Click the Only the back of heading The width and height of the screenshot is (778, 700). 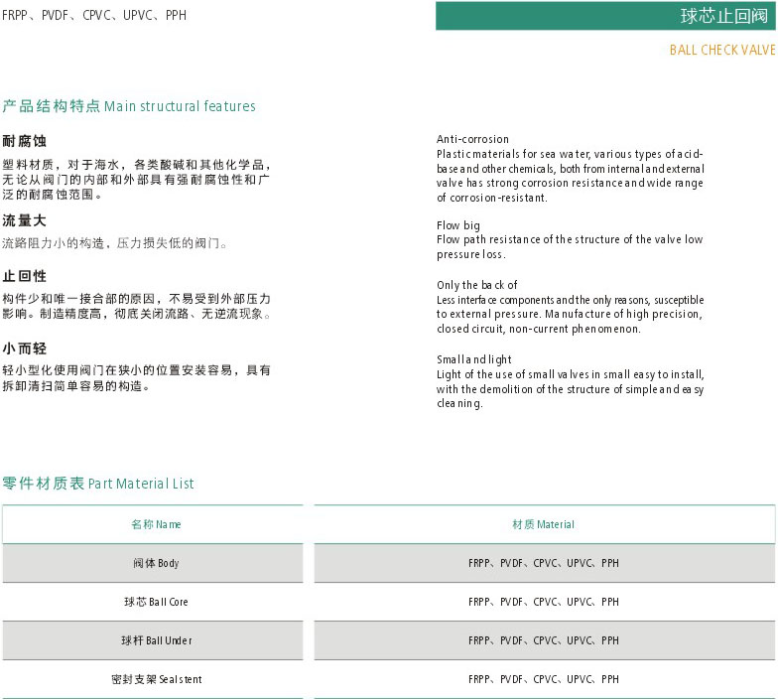click(x=476, y=285)
